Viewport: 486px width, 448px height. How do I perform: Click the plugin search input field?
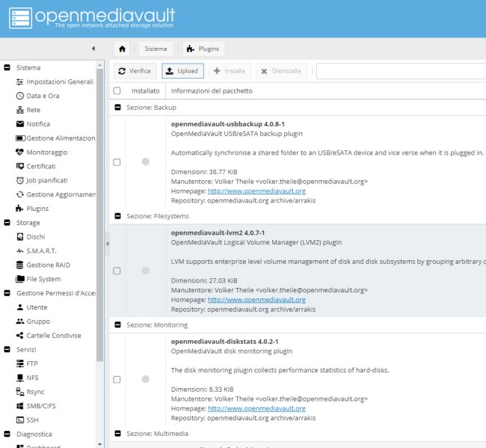[401, 71]
